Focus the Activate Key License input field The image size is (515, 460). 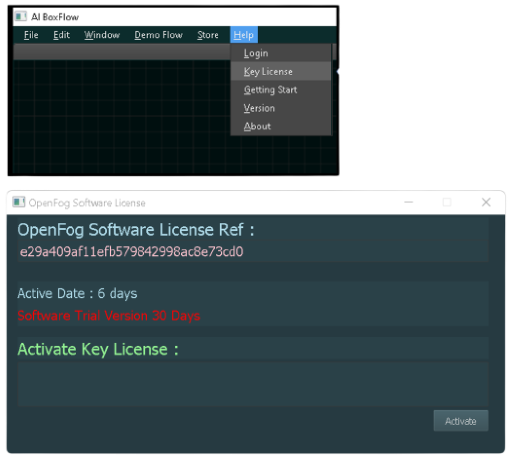click(x=253, y=384)
